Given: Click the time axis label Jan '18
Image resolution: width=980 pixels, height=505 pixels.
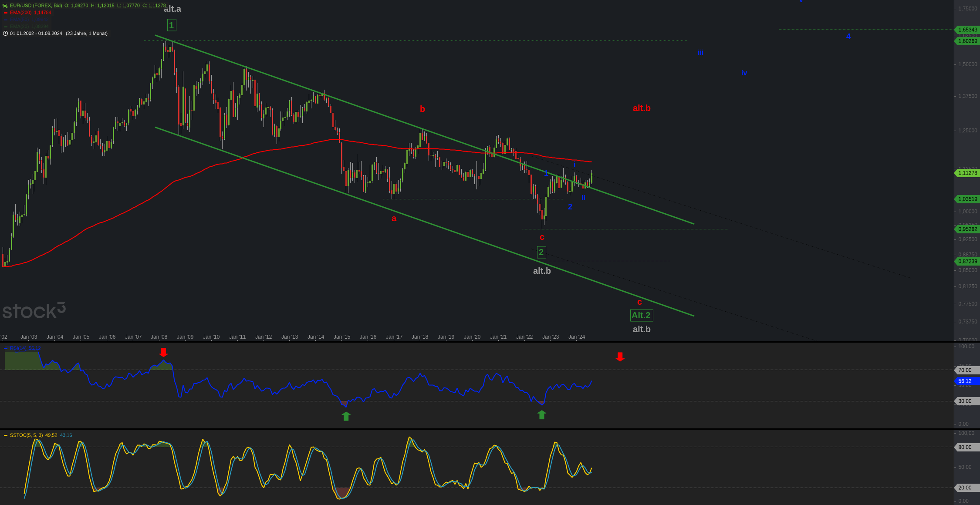Looking at the screenshot, I should 420,337.
